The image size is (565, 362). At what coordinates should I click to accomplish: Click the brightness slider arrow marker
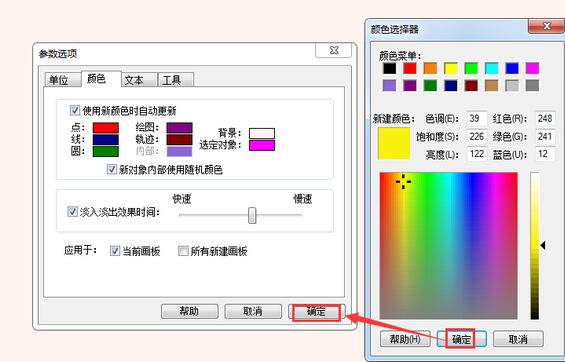point(543,246)
